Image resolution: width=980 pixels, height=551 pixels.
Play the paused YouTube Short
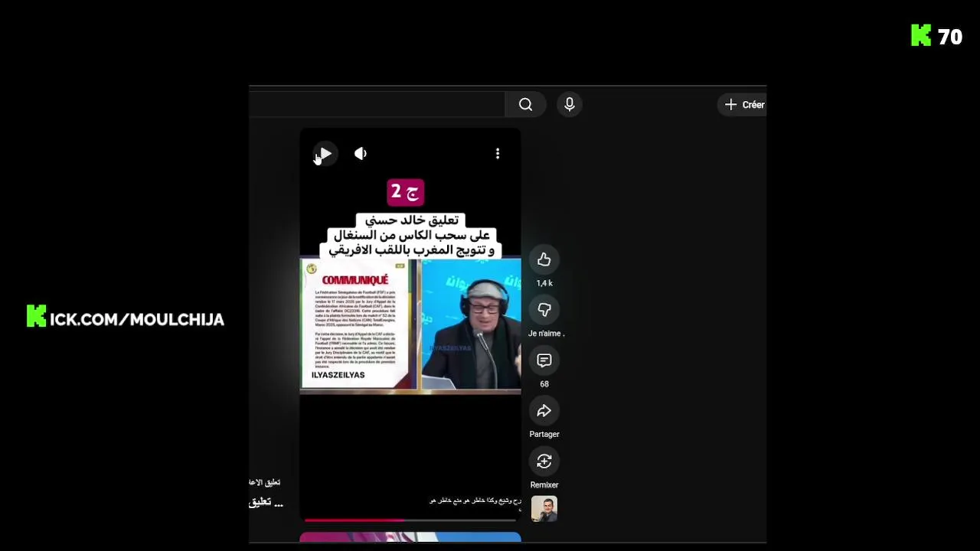pyautogui.click(x=325, y=154)
